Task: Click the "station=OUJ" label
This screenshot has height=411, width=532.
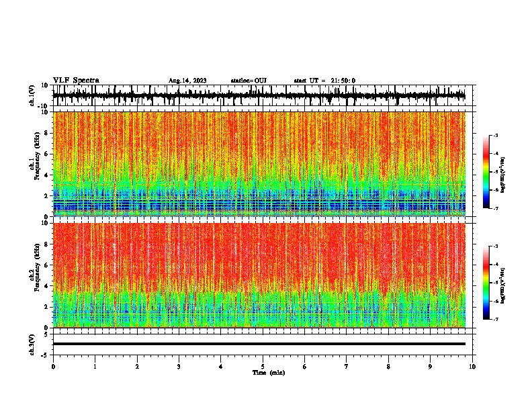Action: click(249, 81)
